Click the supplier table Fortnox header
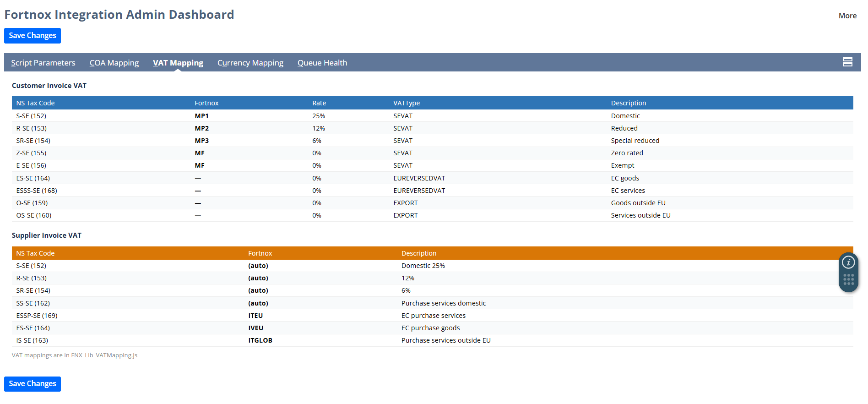This screenshot has height=404, width=868. [x=260, y=253]
